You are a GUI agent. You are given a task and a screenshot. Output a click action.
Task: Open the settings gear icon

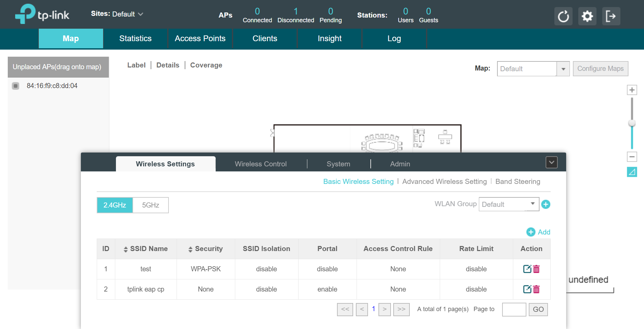[x=587, y=16]
